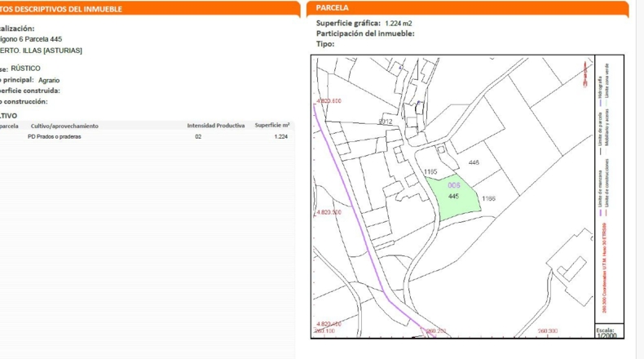Click the Escala 1/2000 box
Image resolution: width=644 pixels, height=359 pixels.
(x=610, y=331)
